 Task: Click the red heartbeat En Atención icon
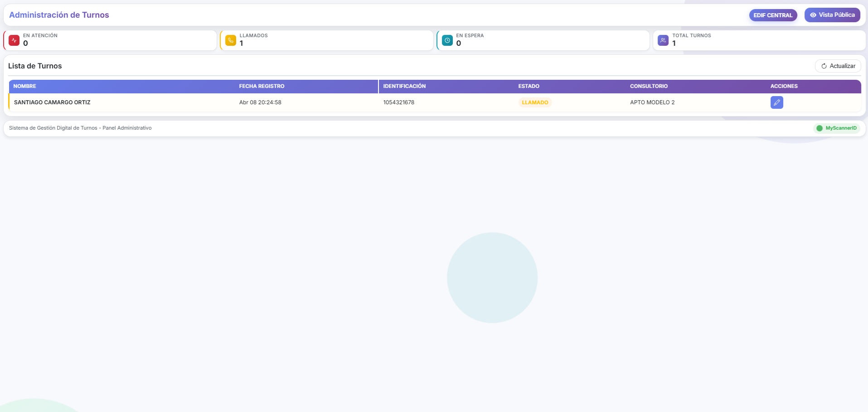14,40
